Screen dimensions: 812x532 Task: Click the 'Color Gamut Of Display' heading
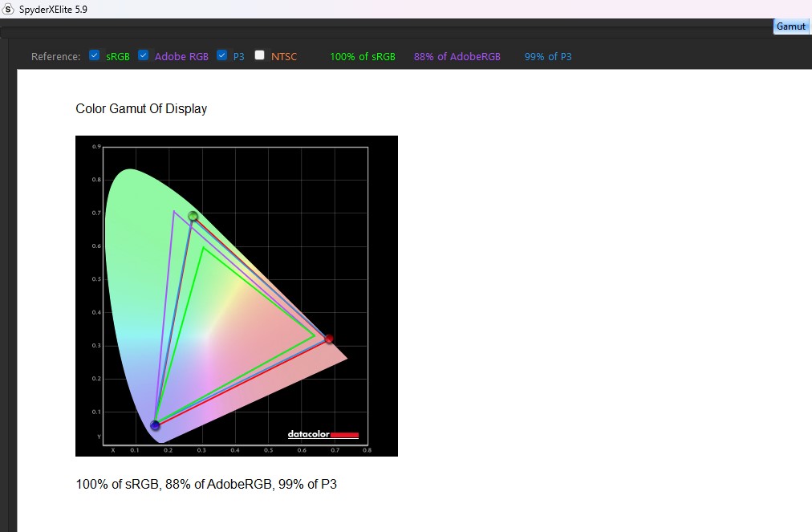point(141,109)
